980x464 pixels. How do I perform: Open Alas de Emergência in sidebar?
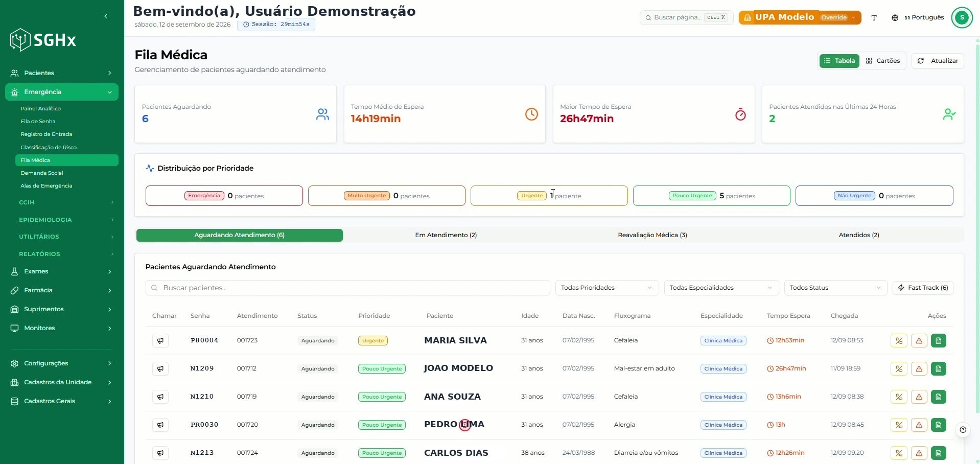click(66, 186)
